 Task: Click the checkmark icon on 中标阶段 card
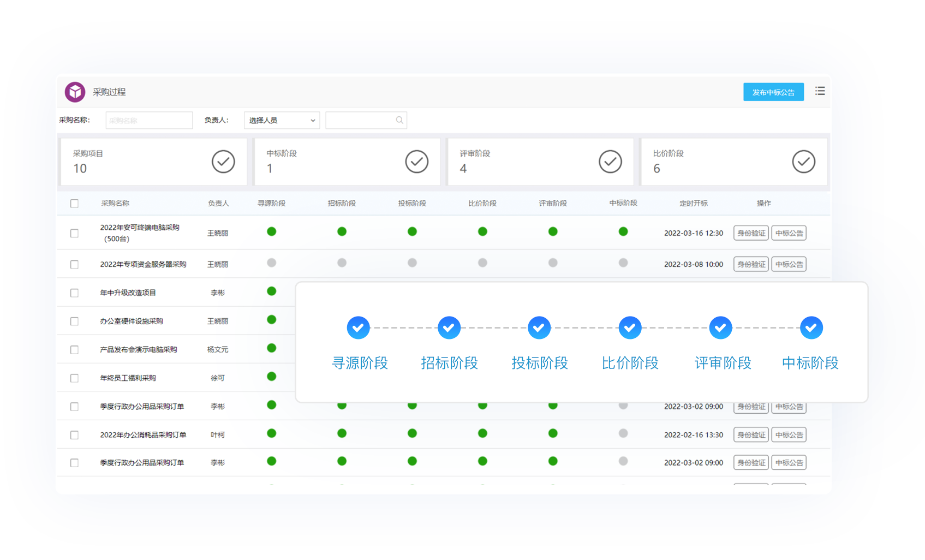pyautogui.click(x=416, y=162)
